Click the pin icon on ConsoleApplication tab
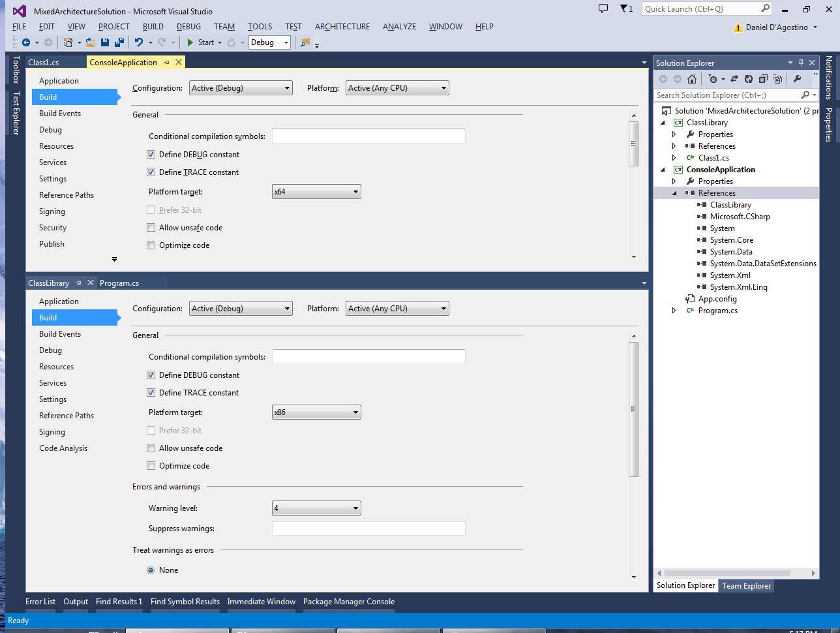The image size is (840, 633). tap(166, 63)
